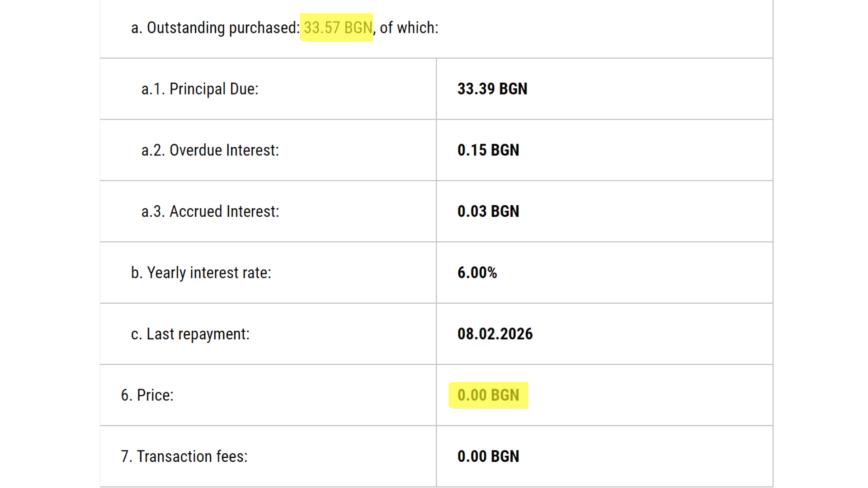Click the 0.00 BGN transaction fees value

click(488, 456)
